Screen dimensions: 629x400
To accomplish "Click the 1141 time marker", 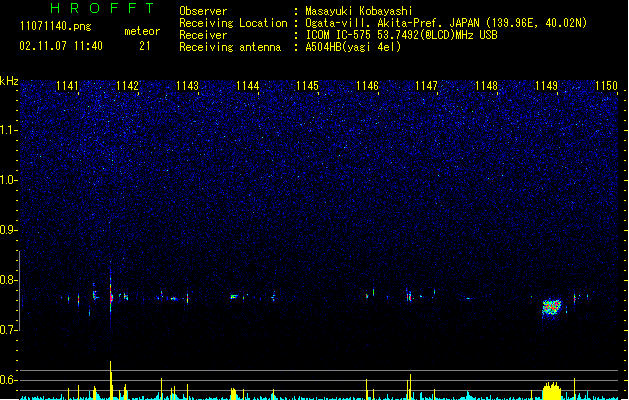I will tap(67, 86).
